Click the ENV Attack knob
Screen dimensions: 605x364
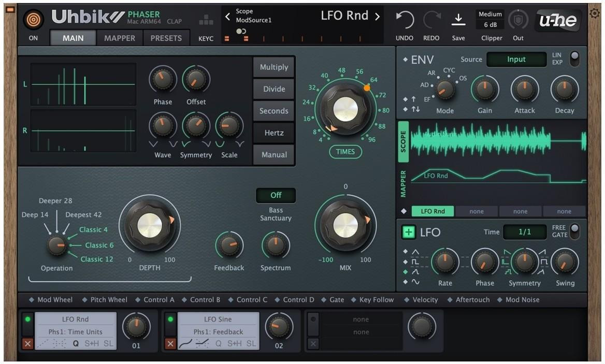click(x=524, y=89)
